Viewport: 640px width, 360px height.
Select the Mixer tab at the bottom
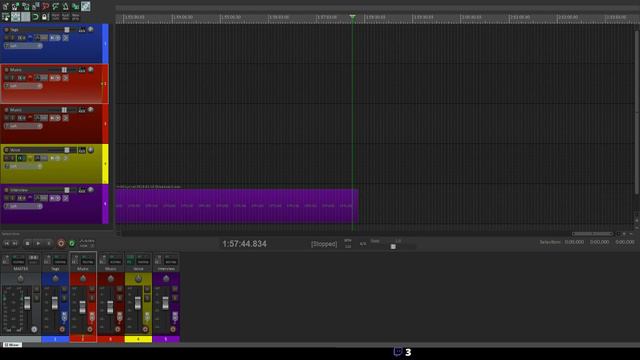(x=12, y=345)
